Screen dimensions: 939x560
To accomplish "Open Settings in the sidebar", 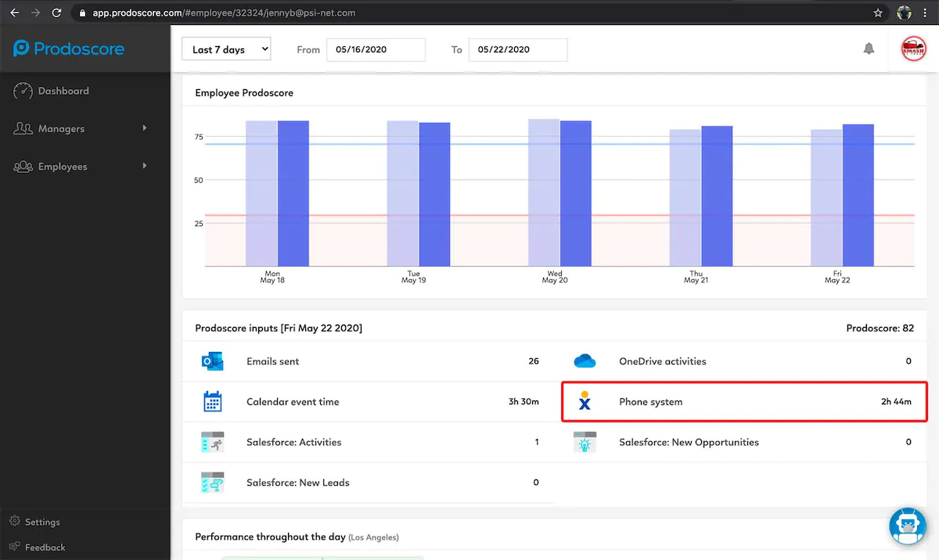I will 41,522.
